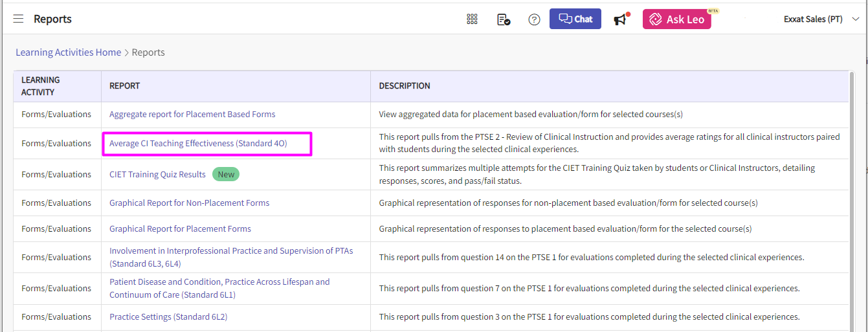This screenshot has height=332, width=868.
Task: Open Average CI Teaching Effectiveness report
Action: [x=198, y=144]
